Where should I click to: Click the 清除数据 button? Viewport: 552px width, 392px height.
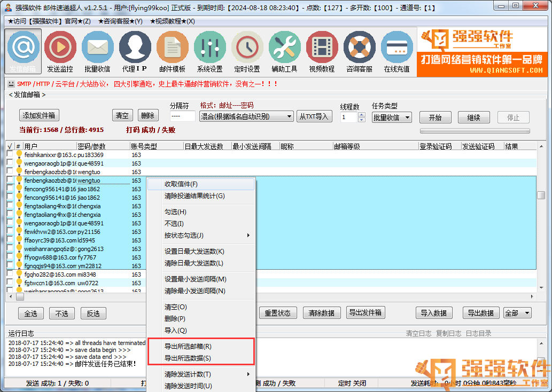click(321, 313)
